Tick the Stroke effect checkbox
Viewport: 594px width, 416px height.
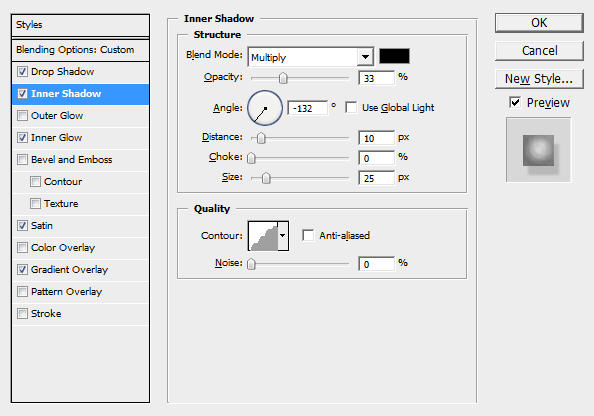(x=23, y=313)
